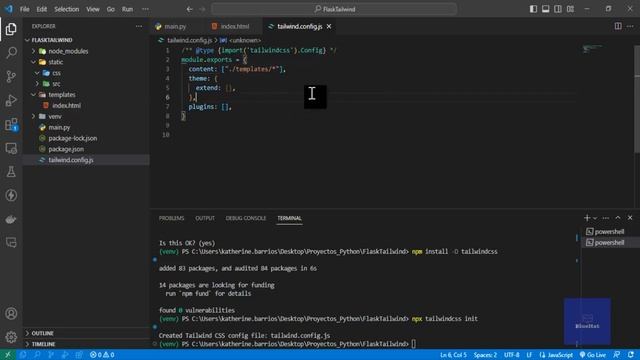Expand the venv folder
The width and height of the screenshot is (640, 360).
33,116
